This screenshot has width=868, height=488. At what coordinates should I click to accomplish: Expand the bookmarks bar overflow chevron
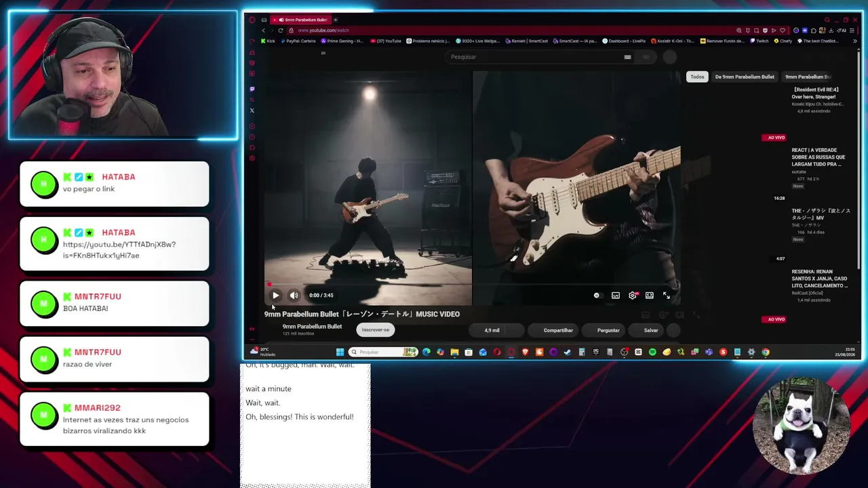coord(854,41)
